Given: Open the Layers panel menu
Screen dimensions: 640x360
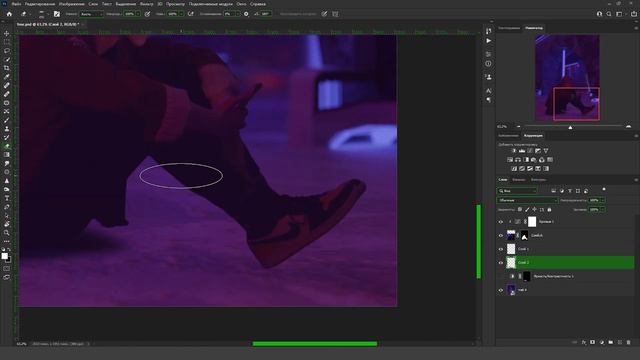Looking at the screenshot, I should click(x=636, y=180).
